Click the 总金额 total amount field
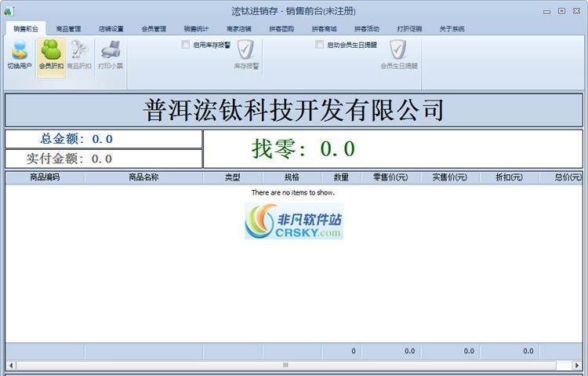 click(x=103, y=139)
